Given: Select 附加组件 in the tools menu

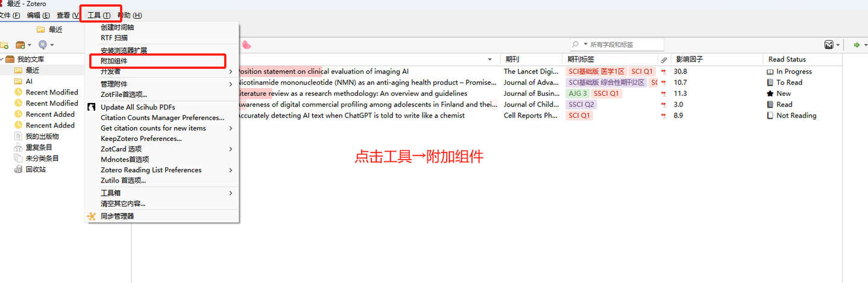Looking at the screenshot, I should point(162,61).
